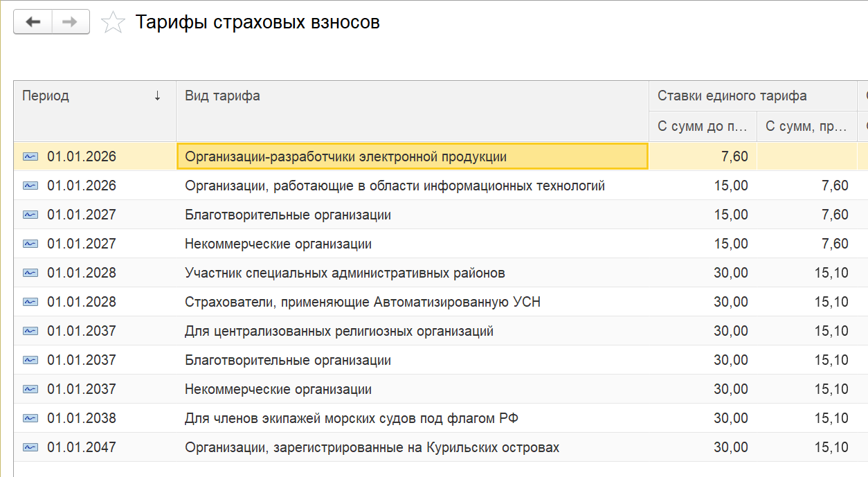Click the forward navigation arrow button
This screenshot has height=477, width=868.
point(71,22)
